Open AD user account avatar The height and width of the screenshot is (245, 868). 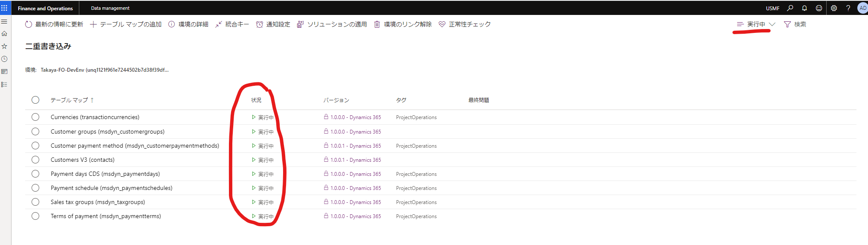click(x=862, y=8)
